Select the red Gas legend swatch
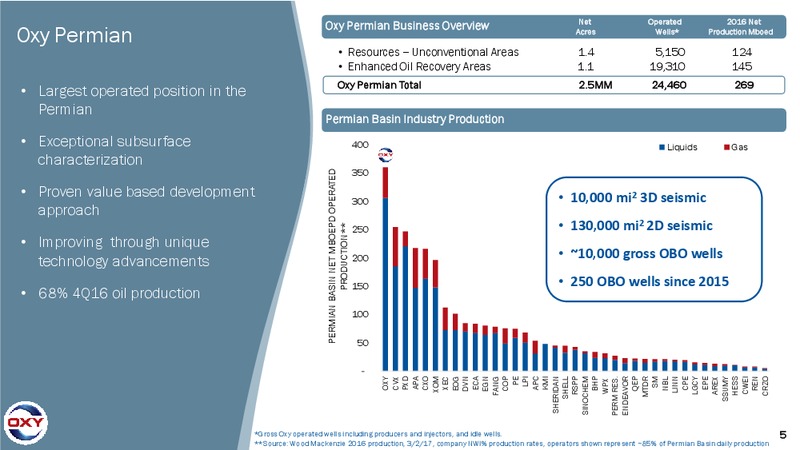Viewport: 800px width, 450px height. [727, 147]
